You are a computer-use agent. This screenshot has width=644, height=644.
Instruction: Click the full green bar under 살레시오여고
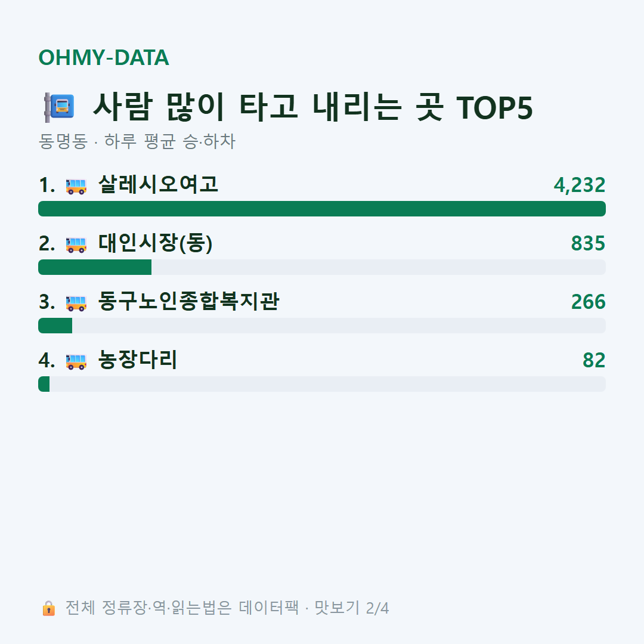pos(322,209)
